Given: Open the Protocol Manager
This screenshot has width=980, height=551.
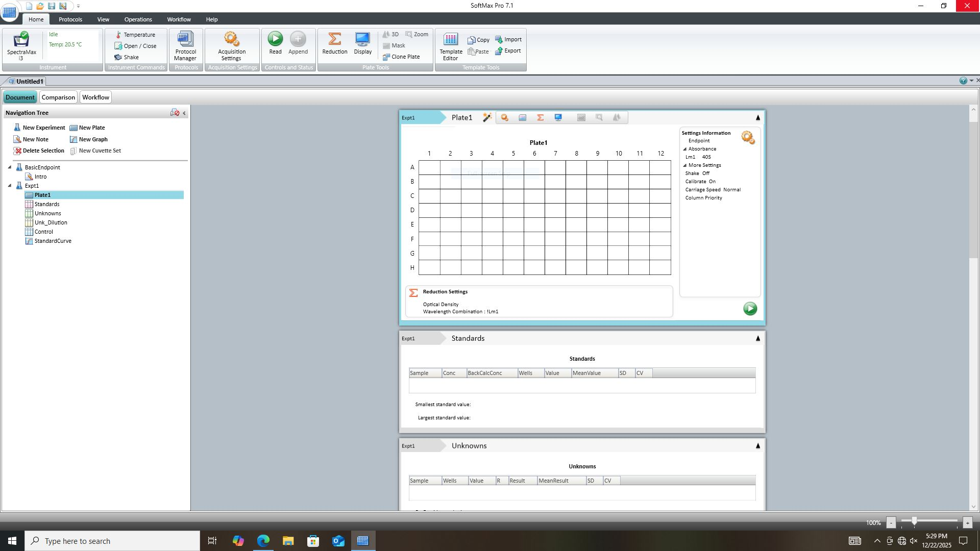Looking at the screenshot, I should coord(185,39).
